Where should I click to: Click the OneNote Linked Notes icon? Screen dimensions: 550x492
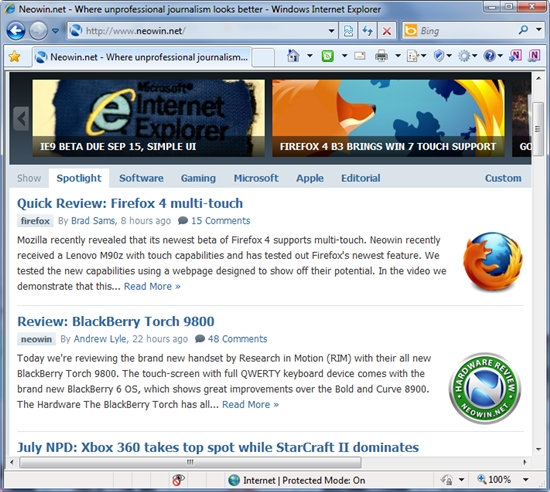click(534, 56)
